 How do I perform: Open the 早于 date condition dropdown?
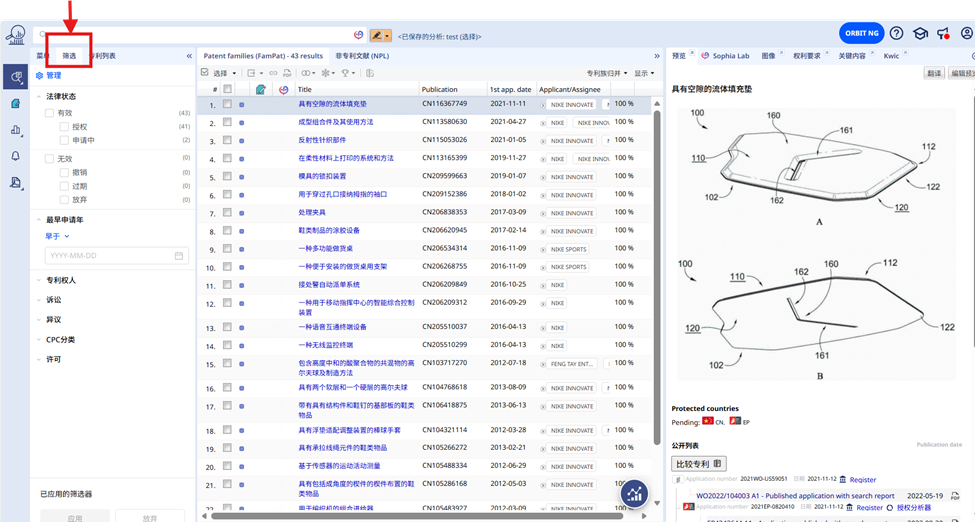(57, 236)
